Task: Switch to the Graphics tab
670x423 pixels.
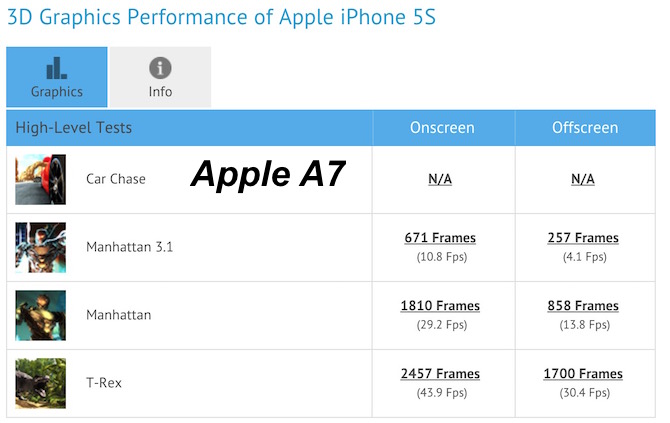Action: (57, 77)
